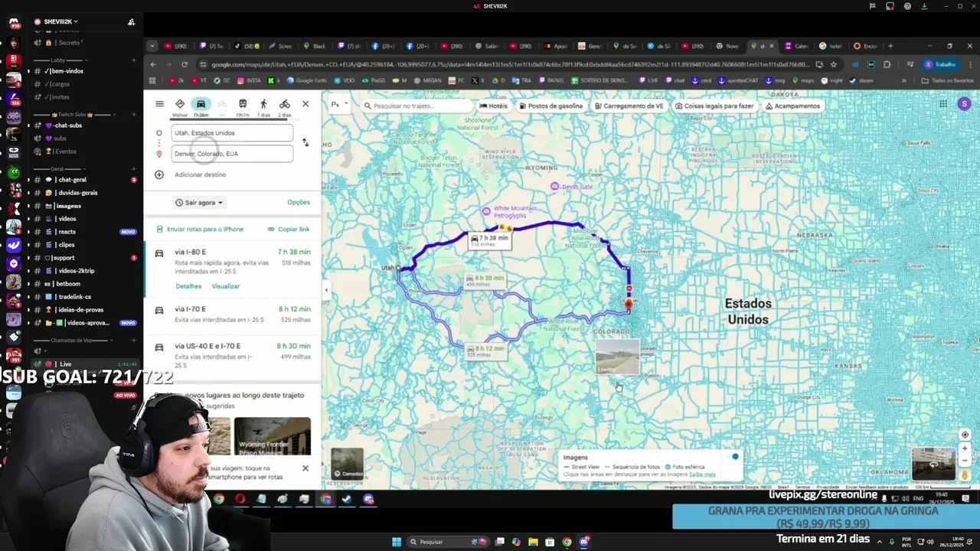This screenshot has width=980, height=551.
Task: Open the Windows Start menu
Action: [397, 542]
